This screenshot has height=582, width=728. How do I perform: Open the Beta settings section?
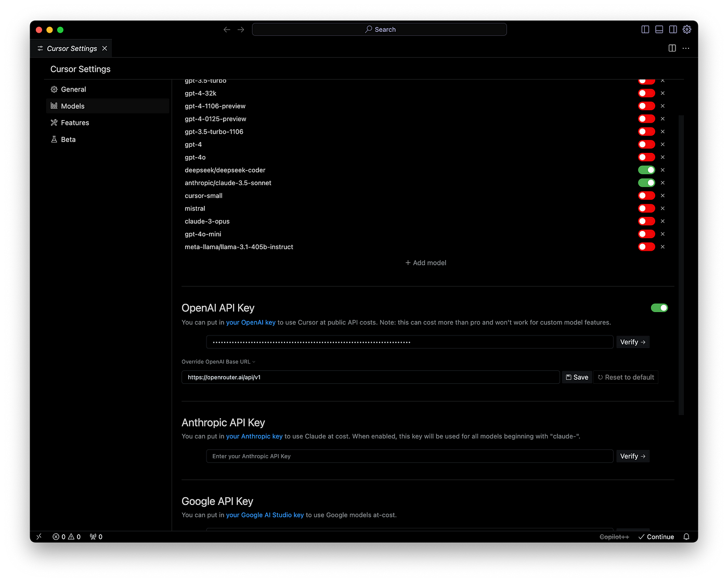[x=108, y=139]
